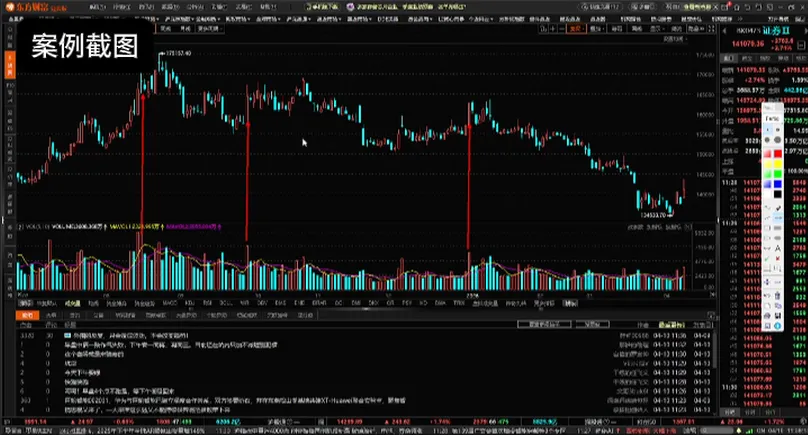Open the 叠加 dropdown beside 复权
The height and width of the screenshot is (435, 808).
(596, 29)
